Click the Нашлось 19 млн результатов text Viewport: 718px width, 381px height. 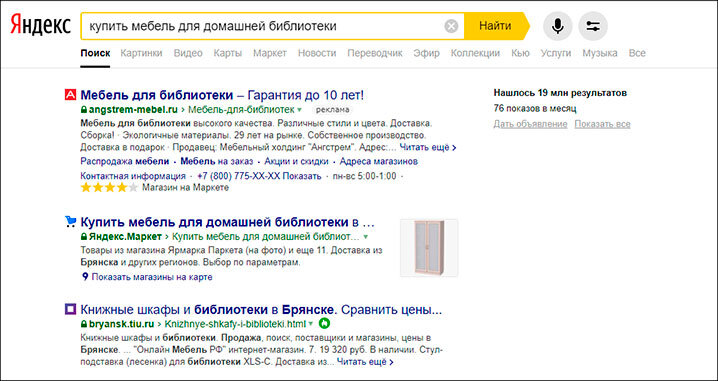tap(560, 93)
